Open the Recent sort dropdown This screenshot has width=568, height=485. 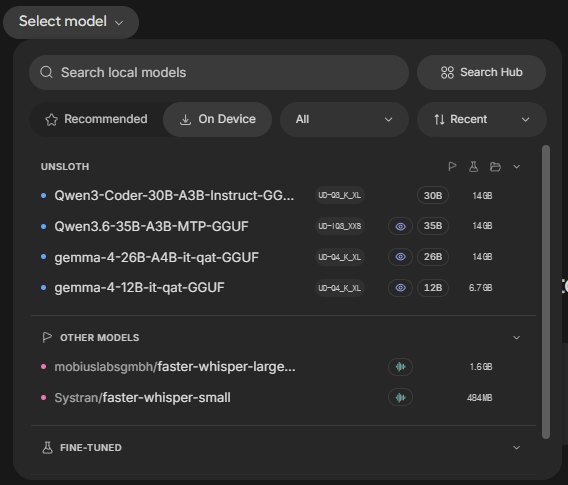481,119
